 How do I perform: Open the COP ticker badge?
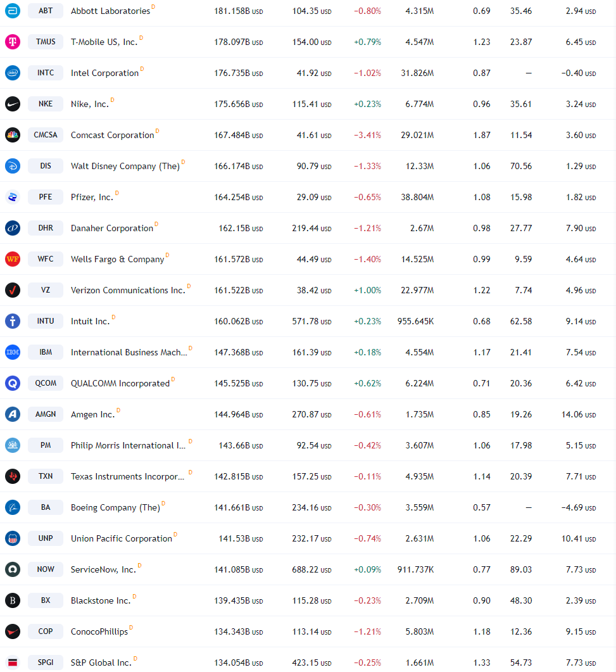coord(46,631)
